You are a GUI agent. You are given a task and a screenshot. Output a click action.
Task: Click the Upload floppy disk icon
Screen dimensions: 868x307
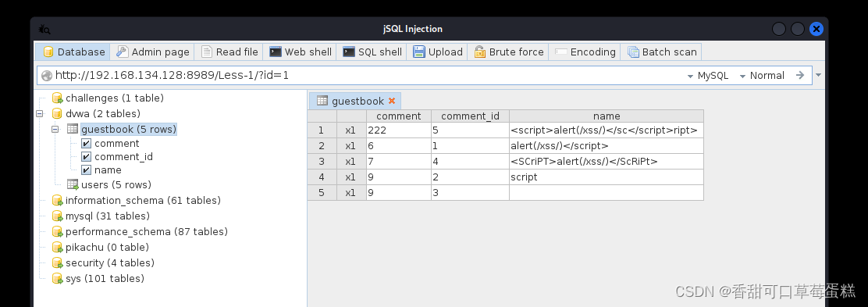419,52
